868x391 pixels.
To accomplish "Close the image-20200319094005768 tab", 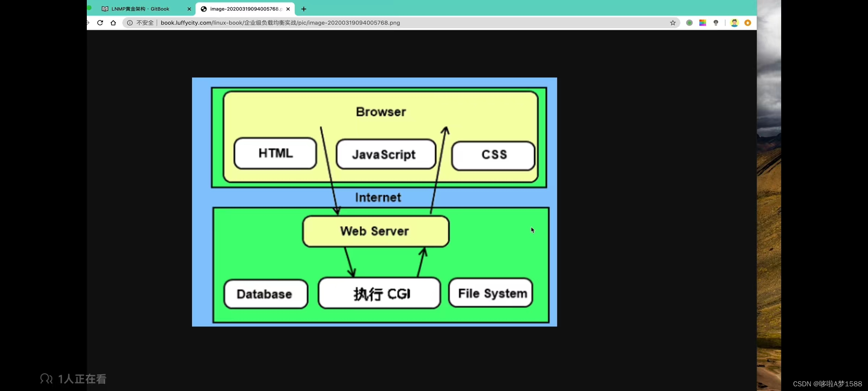I will [288, 9].
